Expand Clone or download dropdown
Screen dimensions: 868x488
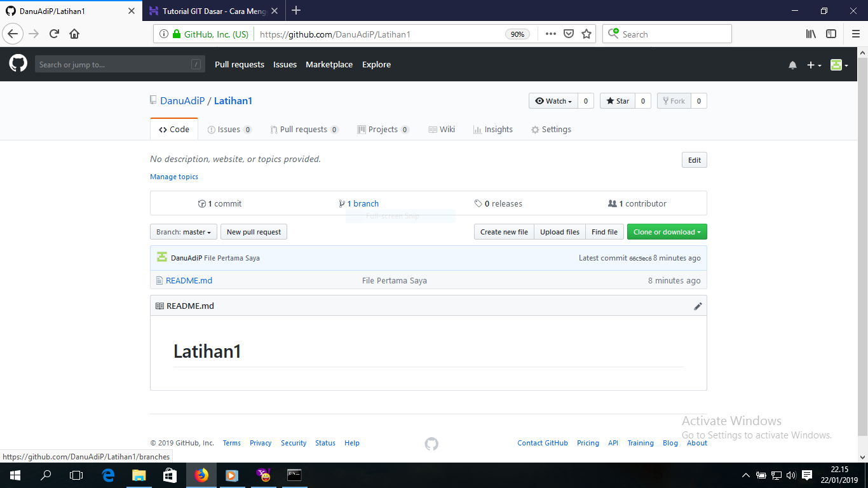click(x=667, y=232)
